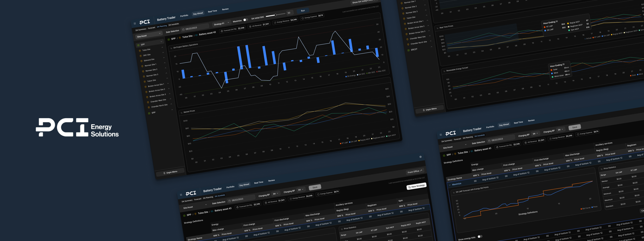Collapse the Edmond Site chevron
The image size is (644, 241).
164,58
